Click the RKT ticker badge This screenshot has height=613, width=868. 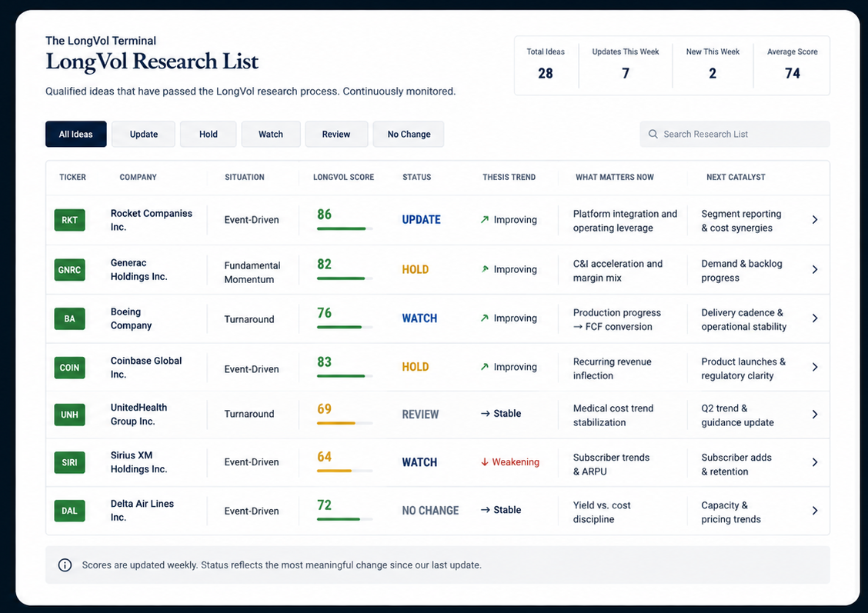tap(69, 220)
